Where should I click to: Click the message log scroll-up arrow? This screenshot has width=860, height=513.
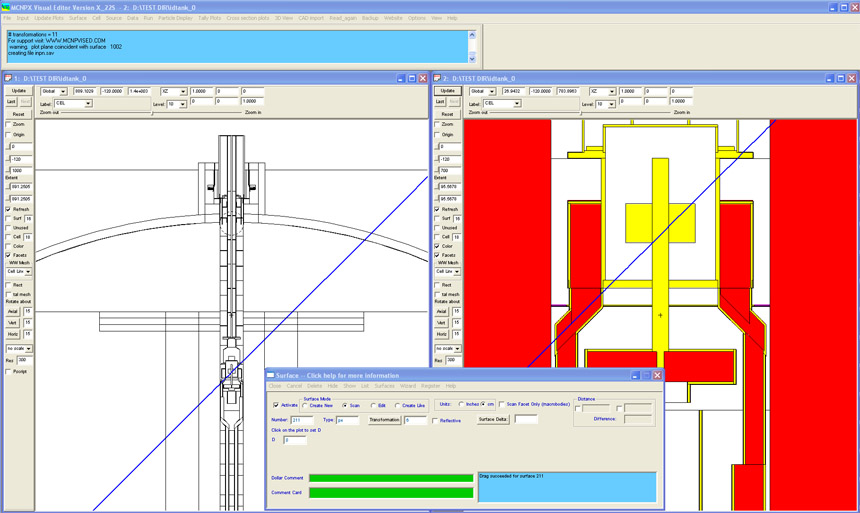point(472,35)
